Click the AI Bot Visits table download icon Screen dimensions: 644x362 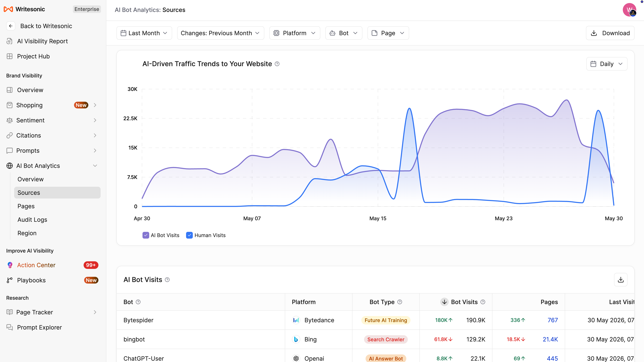pyautogui.click(x=620, y=280)
